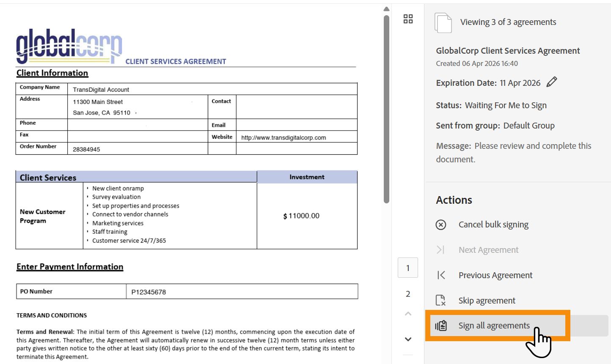Screen dimensions: 611x364
Task: Edit expiration date with pencil icon
Action: click(552, 82)
